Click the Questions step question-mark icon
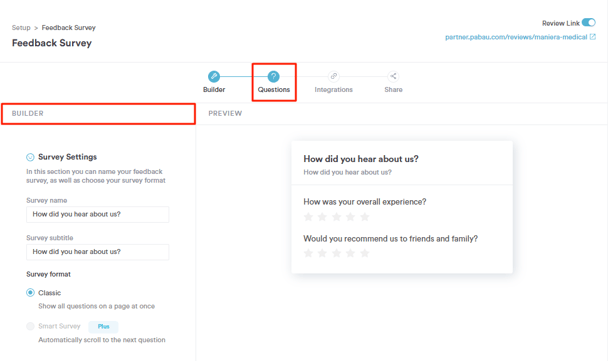 point(273,76)
